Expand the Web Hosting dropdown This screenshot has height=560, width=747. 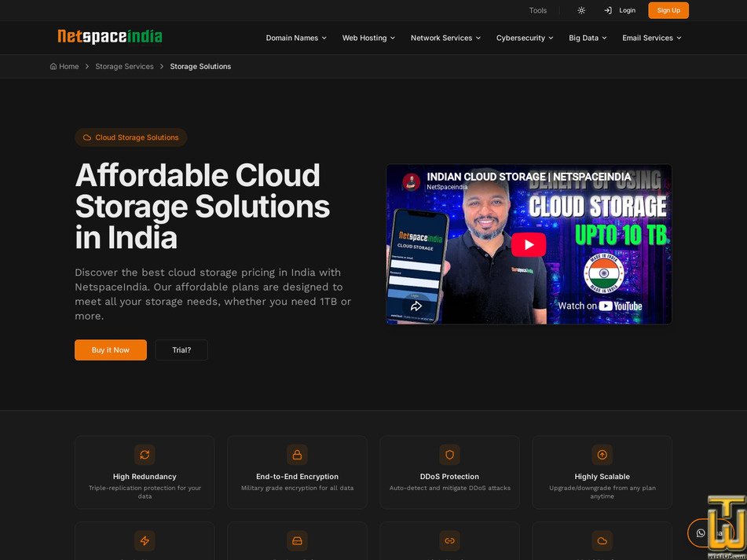coord(368,38)
